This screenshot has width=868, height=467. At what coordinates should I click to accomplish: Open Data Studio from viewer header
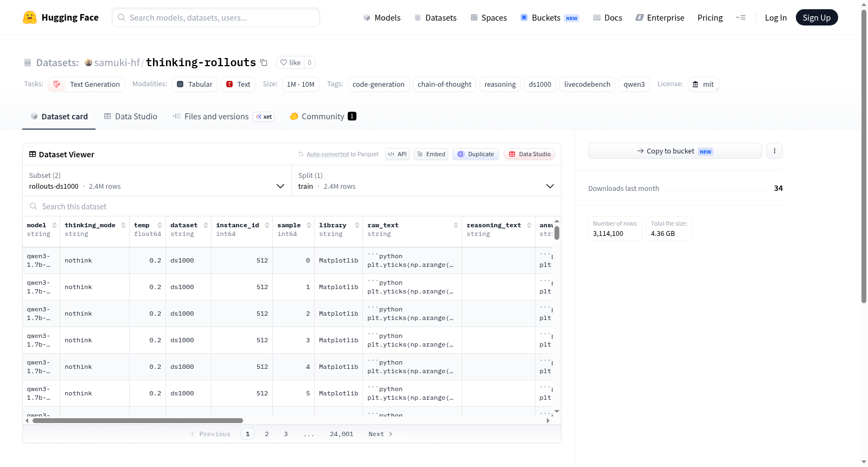pos(529,154)
